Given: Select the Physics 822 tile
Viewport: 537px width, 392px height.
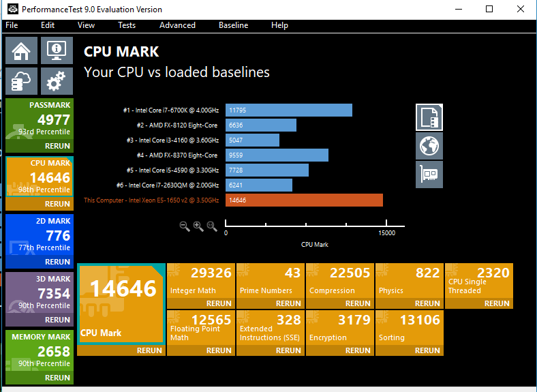Looking at the screenshot, I should click(410, 281).
